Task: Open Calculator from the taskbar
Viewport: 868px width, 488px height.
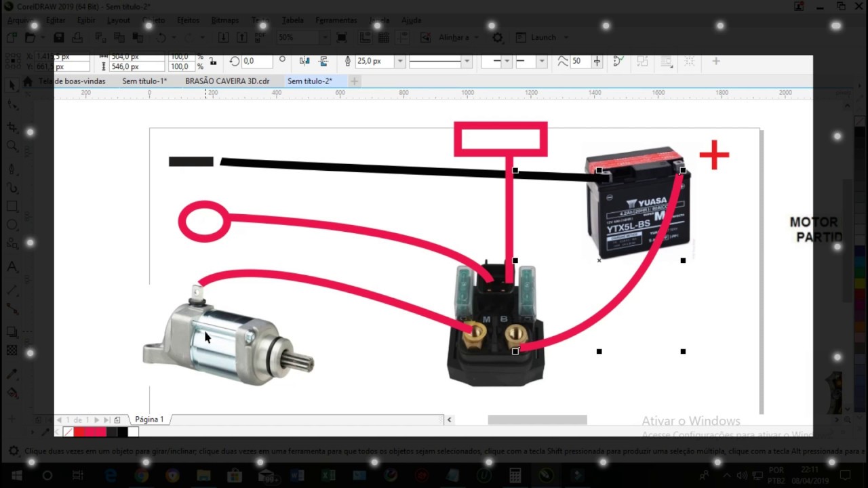Action: point(515,475)
